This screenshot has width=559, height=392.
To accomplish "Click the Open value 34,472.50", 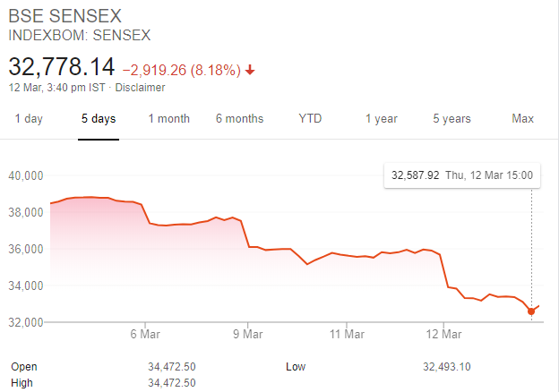I will (172, 366).
